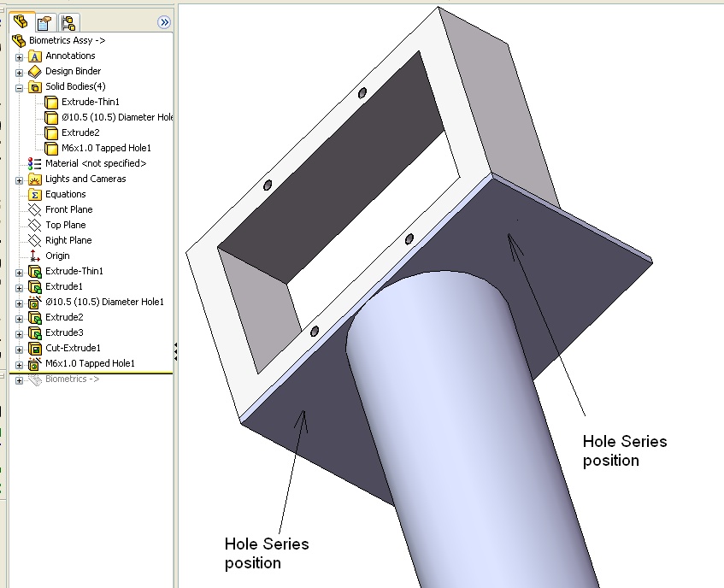This screenshot has height=588, width=724.
Task: Select the 'Equations' tree item
Action: 65,194
